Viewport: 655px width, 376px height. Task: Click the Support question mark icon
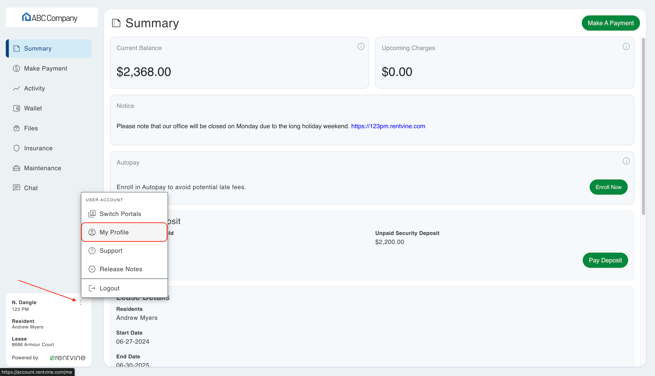click(92, 251)
